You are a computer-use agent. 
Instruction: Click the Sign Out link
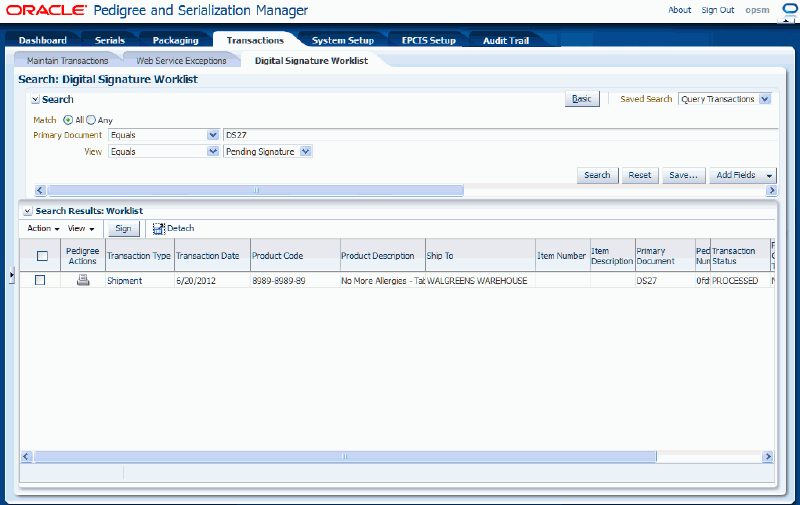point(718,10)
